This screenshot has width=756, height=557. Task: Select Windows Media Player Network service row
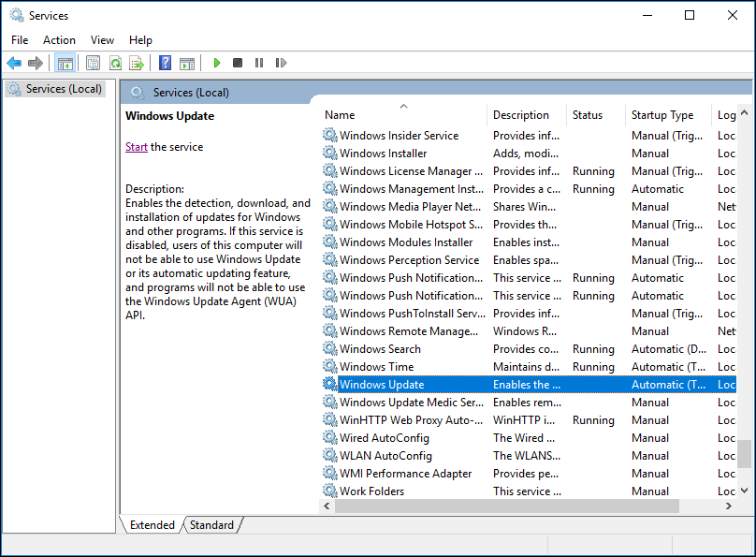[529, 206]
